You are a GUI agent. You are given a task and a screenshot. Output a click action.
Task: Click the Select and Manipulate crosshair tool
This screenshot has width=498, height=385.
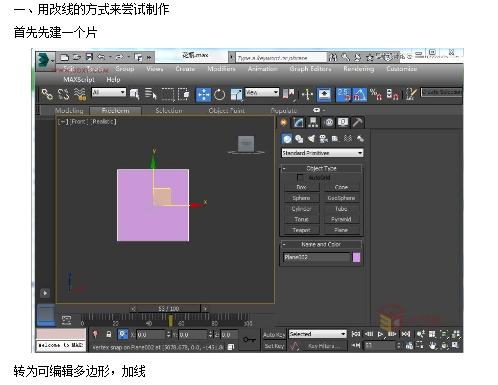[x=307, y=95]
